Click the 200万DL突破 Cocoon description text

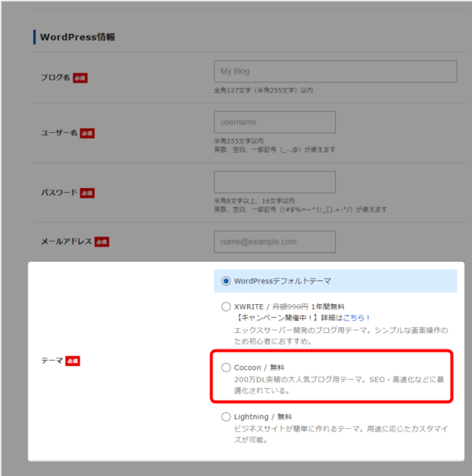pyautogui.click(x=339, y=385)
